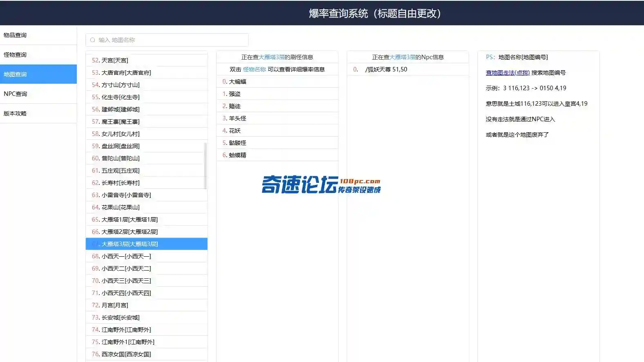This screenshot has width=644, height=362.
Task: Click 大雁塔3层 in monster panel header
Action: click(x=272, y=57)
